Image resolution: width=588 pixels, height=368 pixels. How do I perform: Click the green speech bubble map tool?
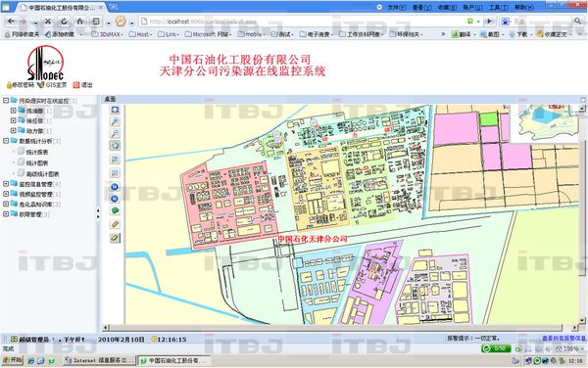point(115,210)
